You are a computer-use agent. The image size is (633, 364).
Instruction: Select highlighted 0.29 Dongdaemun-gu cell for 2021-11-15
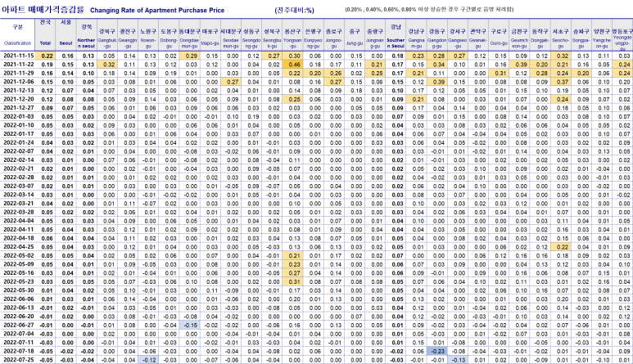[x=189, y=56]
